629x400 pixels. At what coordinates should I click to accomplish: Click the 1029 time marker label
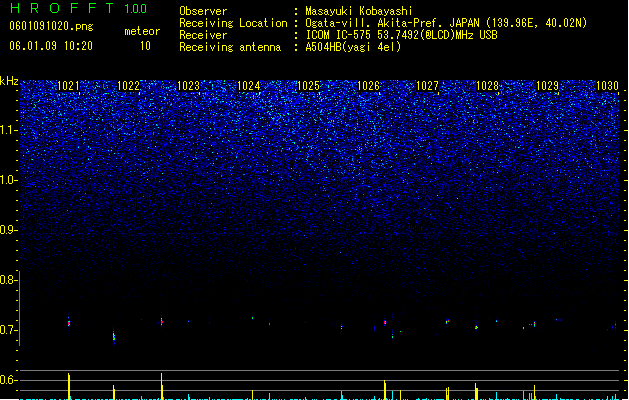[x=548, y=86]
